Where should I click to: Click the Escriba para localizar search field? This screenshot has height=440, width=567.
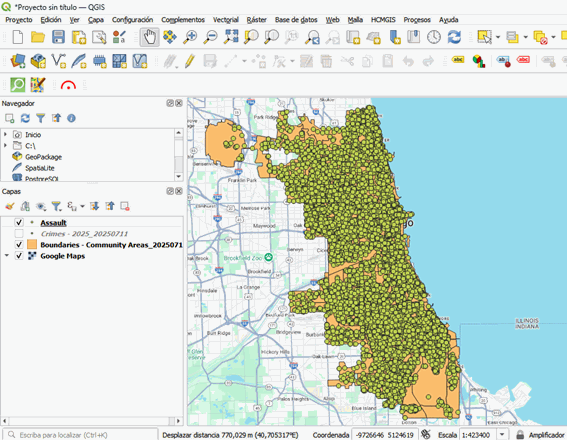pos(80,435)
